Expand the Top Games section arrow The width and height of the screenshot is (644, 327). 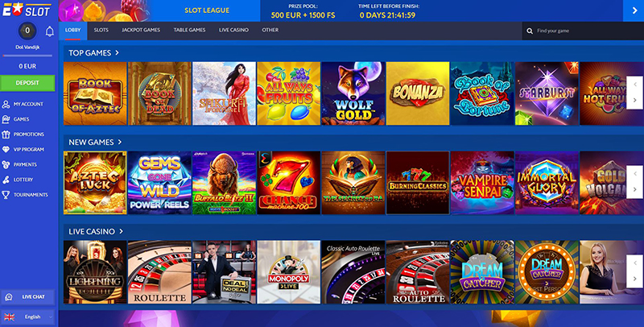pos(117,52)
